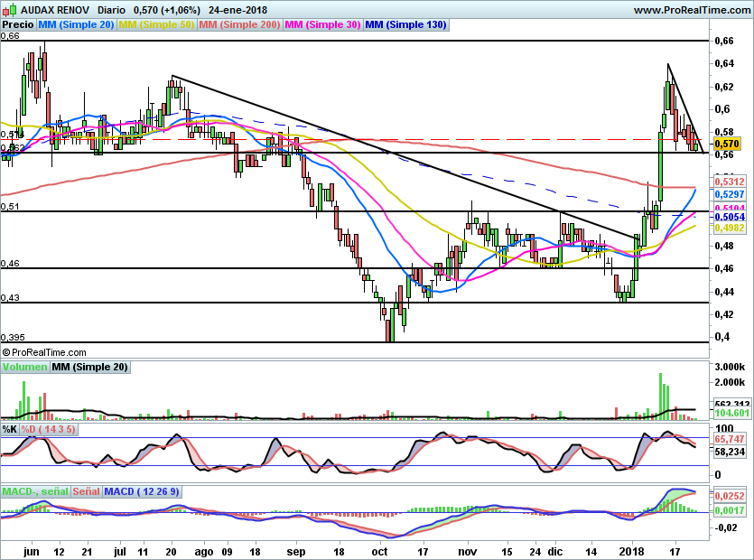Click the Diario timeframe text
Image resolution: width=754 pixels, height=560 pixels.
[111, 10]
